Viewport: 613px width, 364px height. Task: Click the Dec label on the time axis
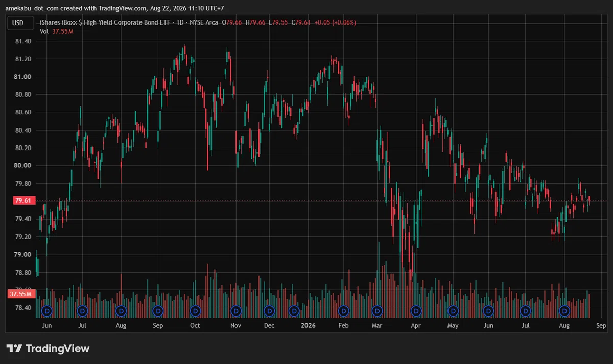pyautogui.click(x=269, y=325)
